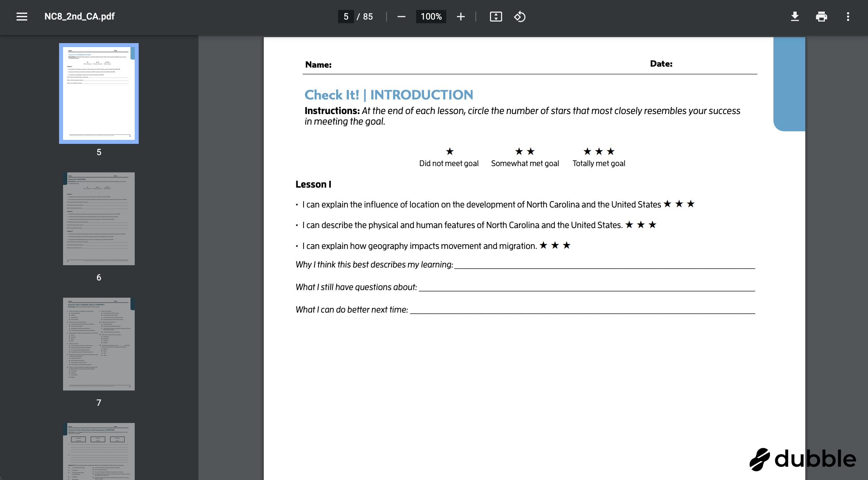868x480 pixels.
Task: Print the PDF document
Action: click(x=821, y=17)
